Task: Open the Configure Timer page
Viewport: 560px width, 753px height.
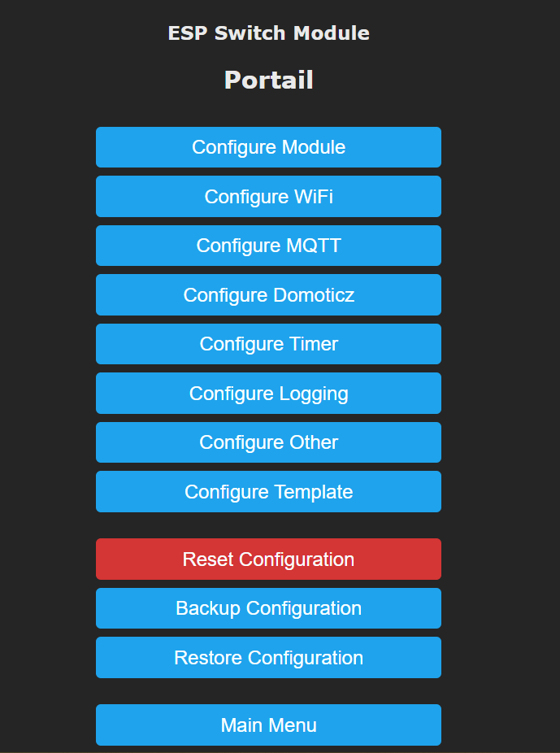Action: pos(268,344)
